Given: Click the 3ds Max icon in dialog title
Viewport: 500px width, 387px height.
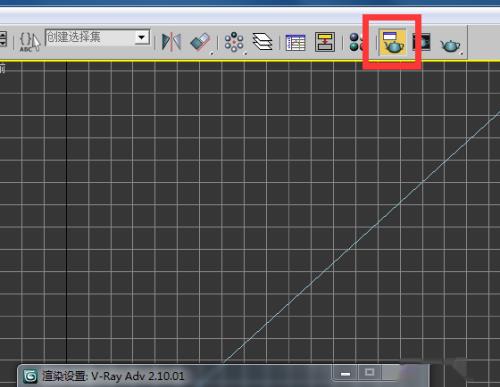Looking at the screenshot, I should tap(30, 376).
